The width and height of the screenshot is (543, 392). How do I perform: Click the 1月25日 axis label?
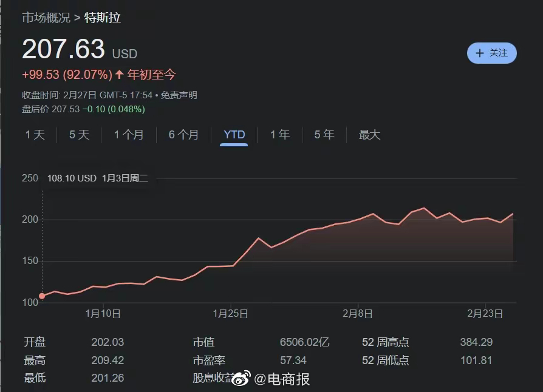[x=230, y=314]
